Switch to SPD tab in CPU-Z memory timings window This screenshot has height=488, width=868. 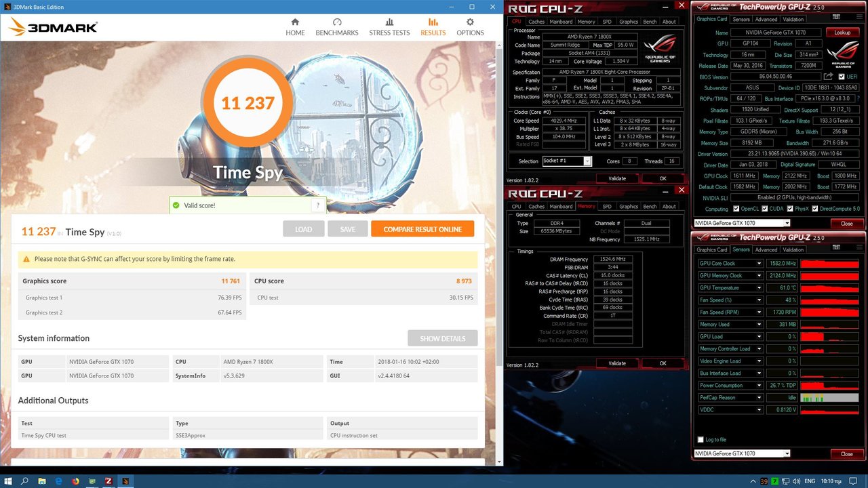point(607,206)
